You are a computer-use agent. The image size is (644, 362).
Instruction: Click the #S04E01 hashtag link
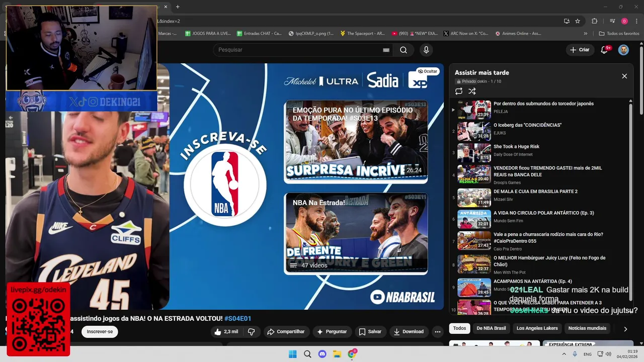point(237,318)
